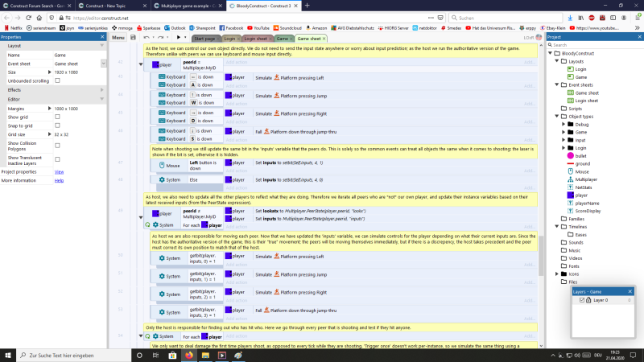Switch to the Login sheet tab
Screen dimensions: 644x362
point(255,39)
